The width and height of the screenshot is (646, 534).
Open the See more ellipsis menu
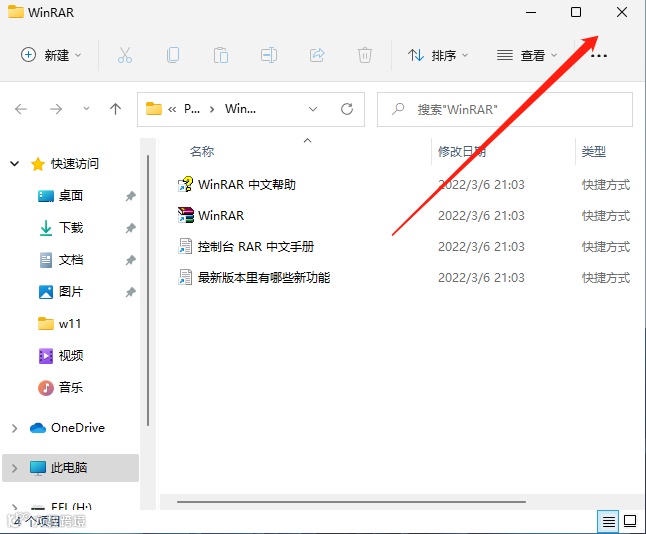point(599,55)
